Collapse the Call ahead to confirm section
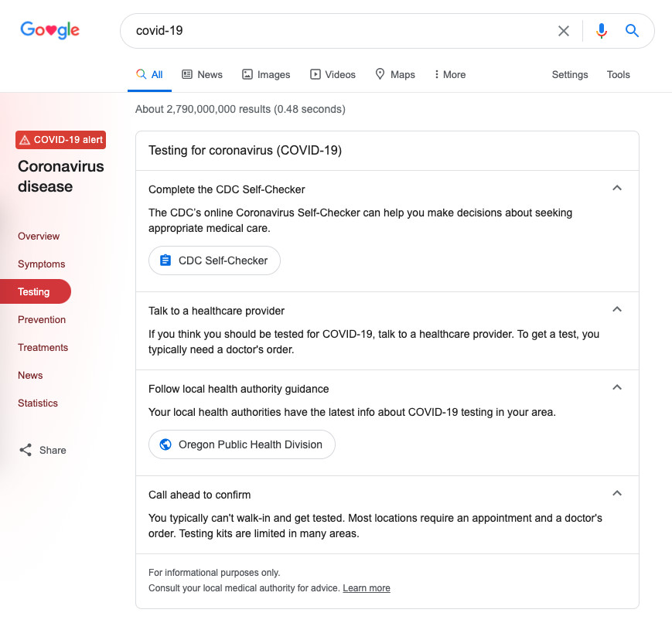 click(616, 493)
